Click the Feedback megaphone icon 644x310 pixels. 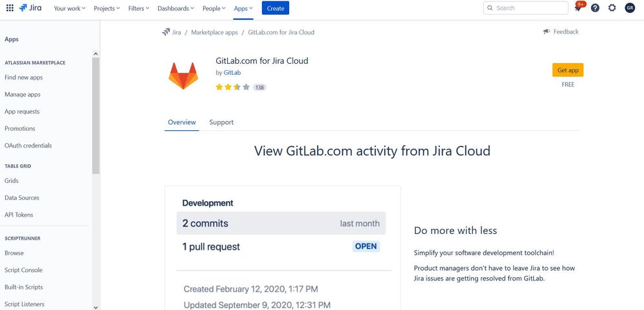click(x=547, y=32)
